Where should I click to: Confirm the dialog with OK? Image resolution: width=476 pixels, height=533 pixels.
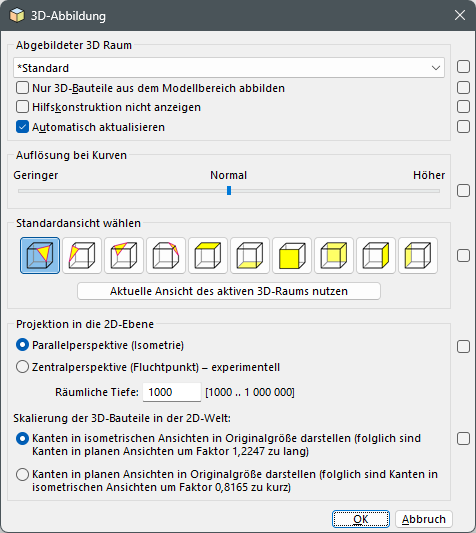click(x=361, y=519)
